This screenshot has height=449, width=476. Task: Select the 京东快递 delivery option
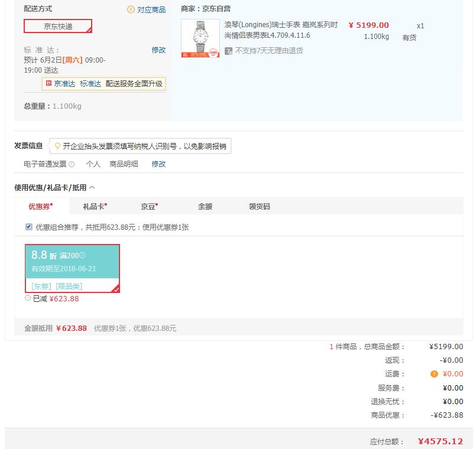[x=58, y=26]
